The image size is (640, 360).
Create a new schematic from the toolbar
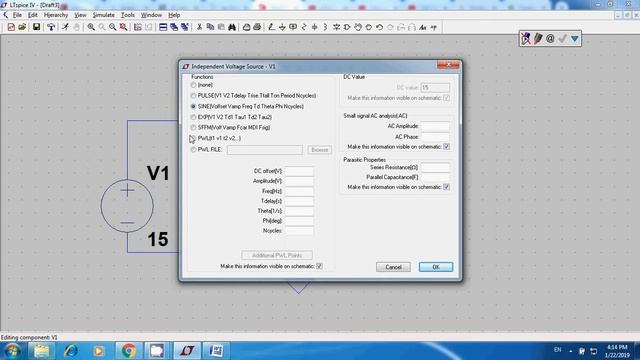coord(11,27)
